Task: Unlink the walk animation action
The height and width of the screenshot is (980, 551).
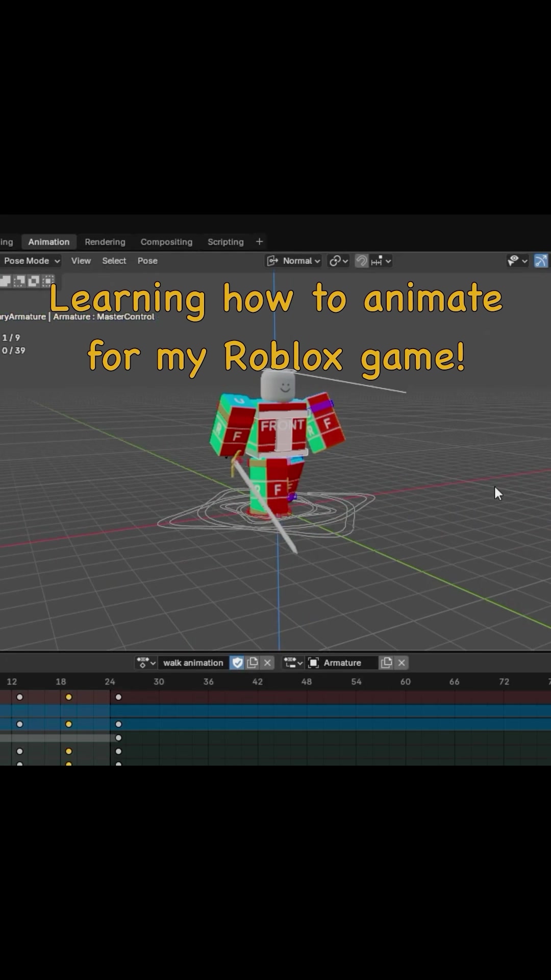Action: (267, 663)
